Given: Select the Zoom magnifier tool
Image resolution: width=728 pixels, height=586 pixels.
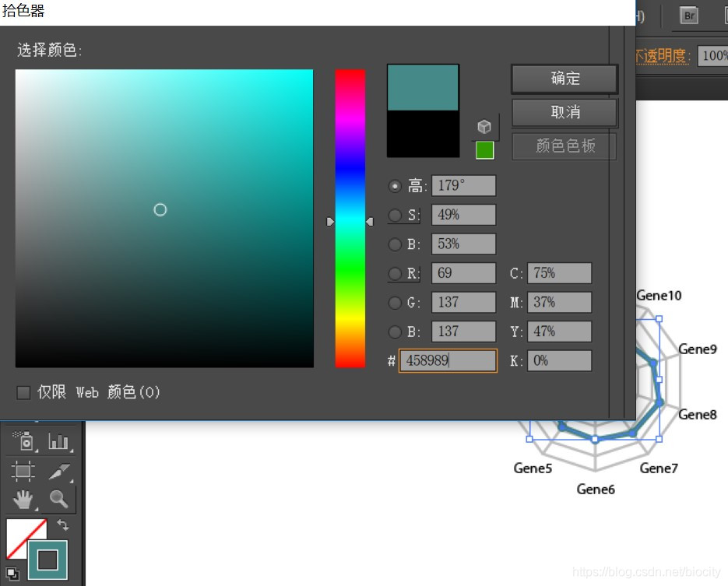Looking at the screenshot, I should click(58, 499).
